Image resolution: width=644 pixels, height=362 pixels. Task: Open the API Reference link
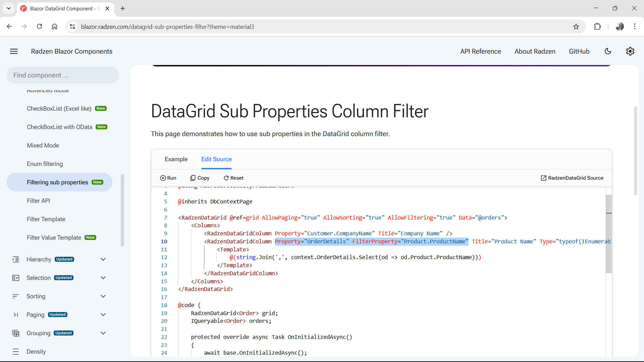[x=480, y=51]
